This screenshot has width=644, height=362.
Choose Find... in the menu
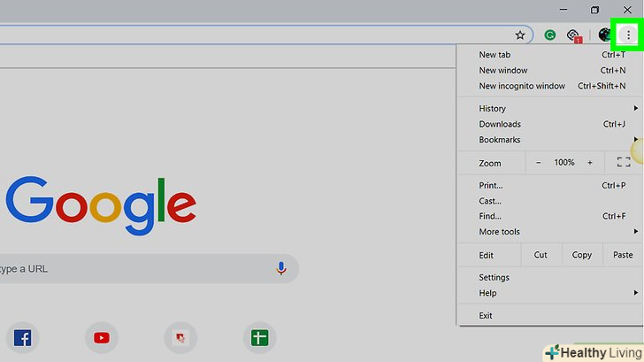point(550,216)
